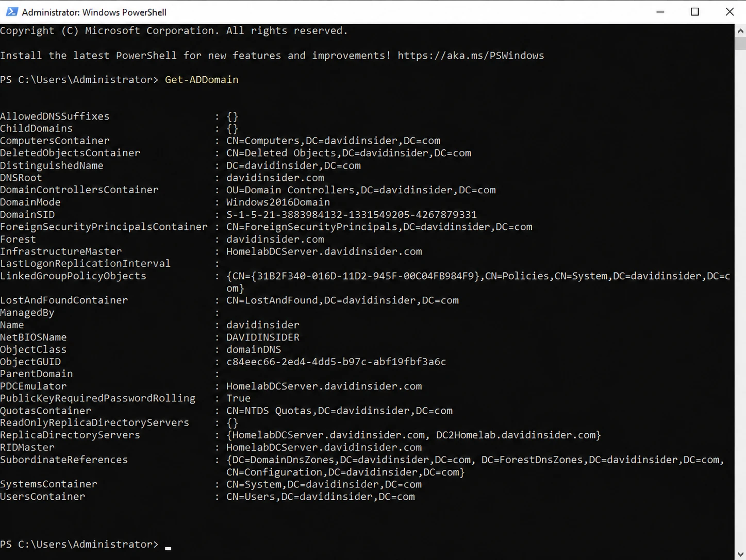Select the DomainSID value starting with S-1-5-21
The width and height of the screenshot is (746, 560).
pyautogui.click(x=352, y=214)
